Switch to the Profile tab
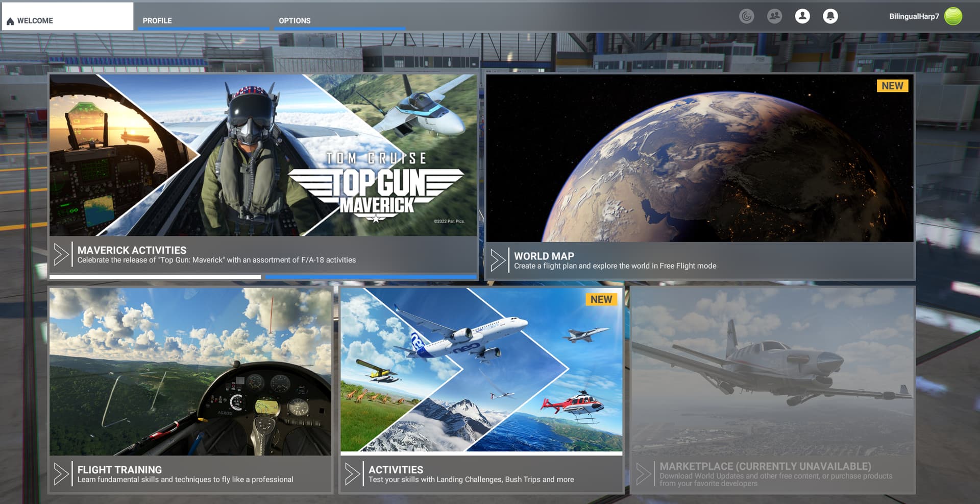Viewport: 980px width, 504px height. tap(157, 21)
